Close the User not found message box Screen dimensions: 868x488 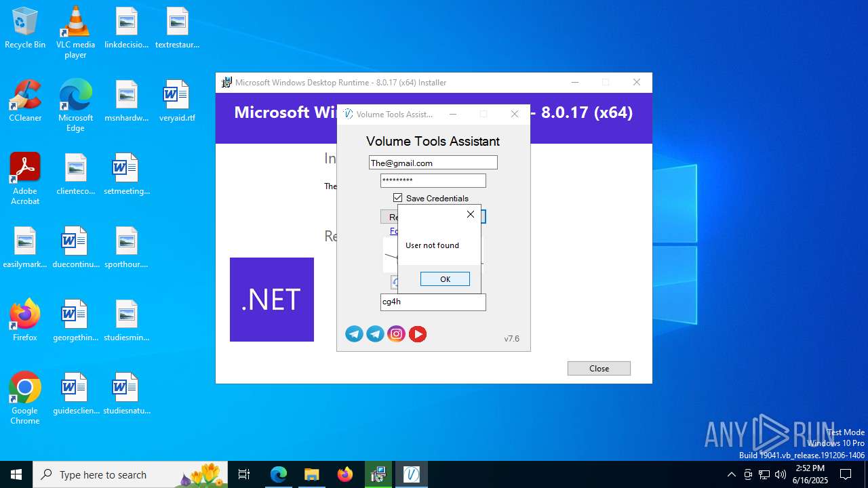coord(471,214)
